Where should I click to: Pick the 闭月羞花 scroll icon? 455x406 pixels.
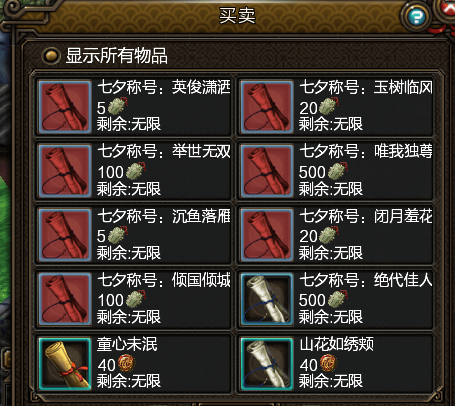coord(267,235)
